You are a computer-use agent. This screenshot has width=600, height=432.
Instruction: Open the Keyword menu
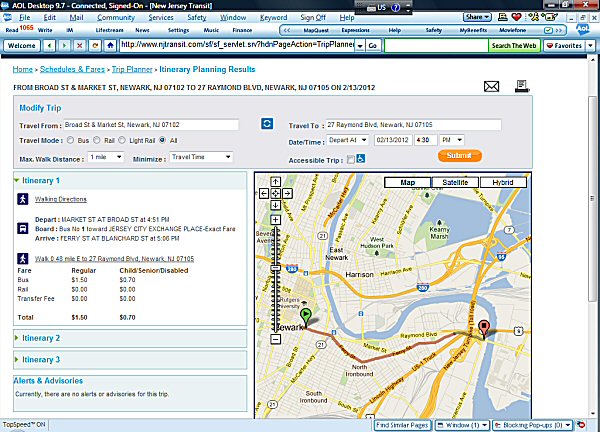[x=273, y=18]
